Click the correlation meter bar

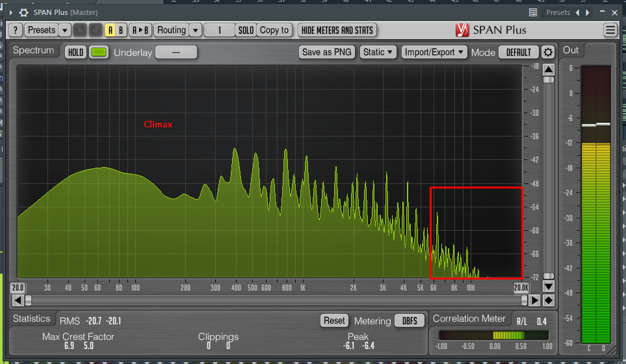(x=494, y=335)
